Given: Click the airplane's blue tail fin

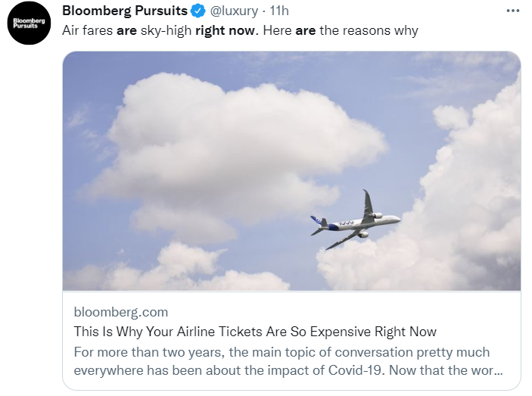Looking at the screenshot, I should [316, 220].
